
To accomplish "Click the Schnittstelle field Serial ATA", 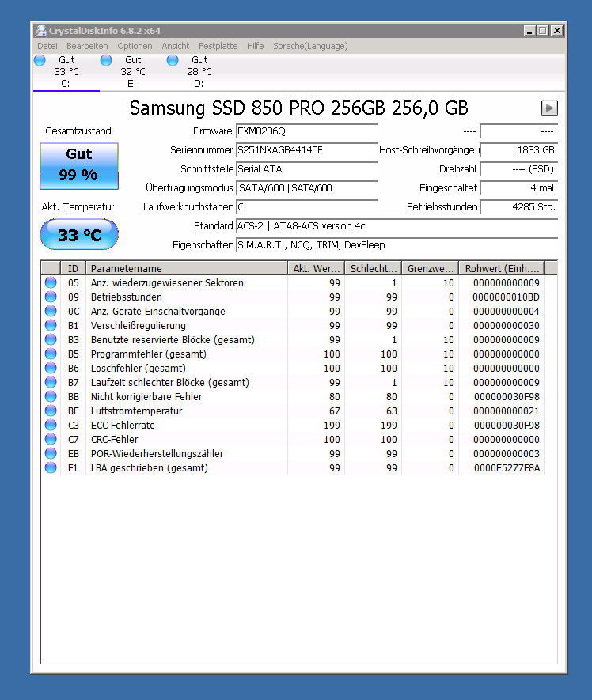I will coord(306,169).
